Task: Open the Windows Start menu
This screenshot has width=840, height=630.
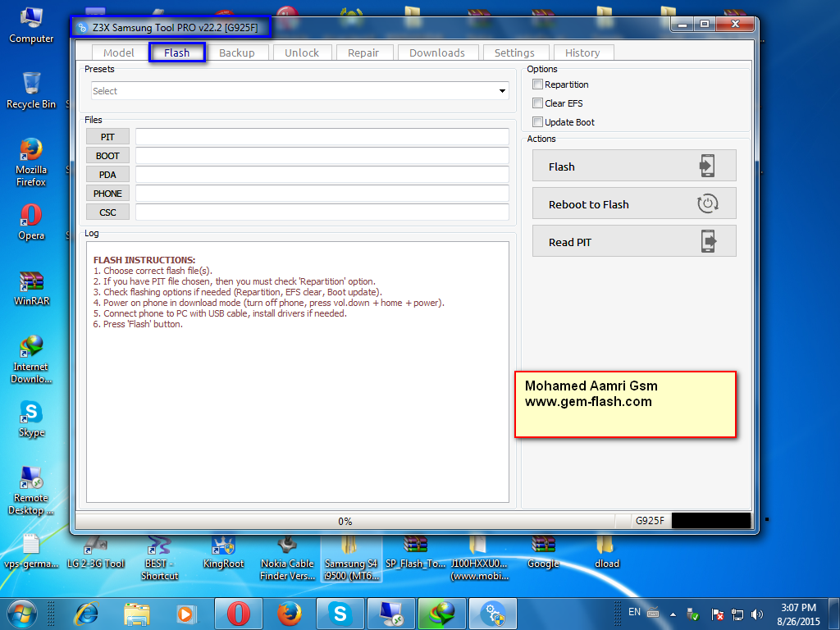Action: 21,614
